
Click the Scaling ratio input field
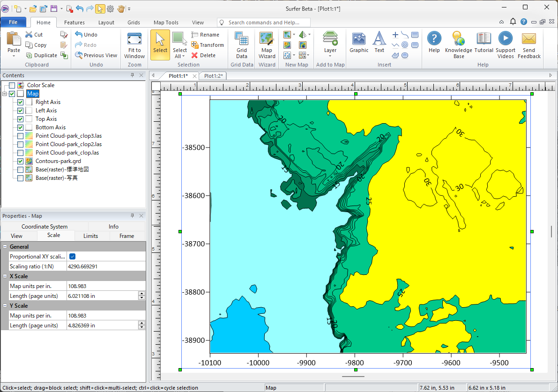(x=105, y=266)
